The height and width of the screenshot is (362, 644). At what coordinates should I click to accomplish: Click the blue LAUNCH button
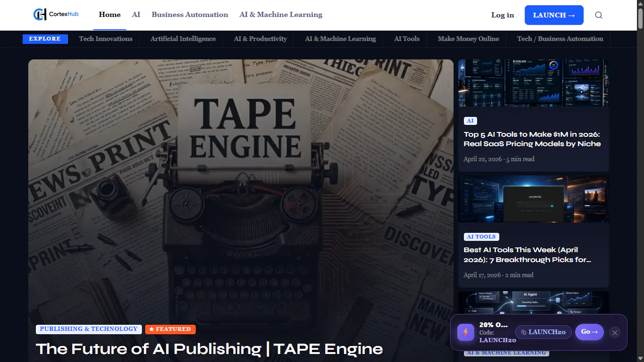554,15
